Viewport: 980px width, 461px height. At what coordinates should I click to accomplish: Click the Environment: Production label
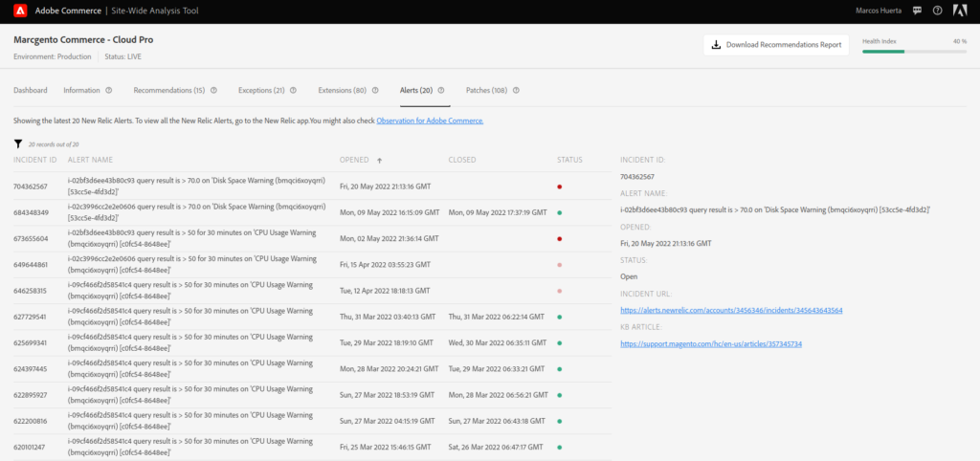click(53, 56)
